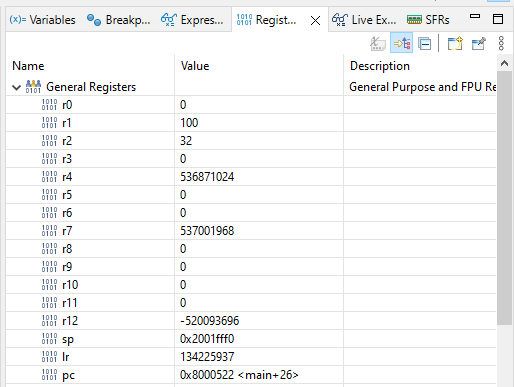The width and height of the screenshot is (514, 387).
Task: Click the r1 value 100
Action: click(x=189, y=123)
